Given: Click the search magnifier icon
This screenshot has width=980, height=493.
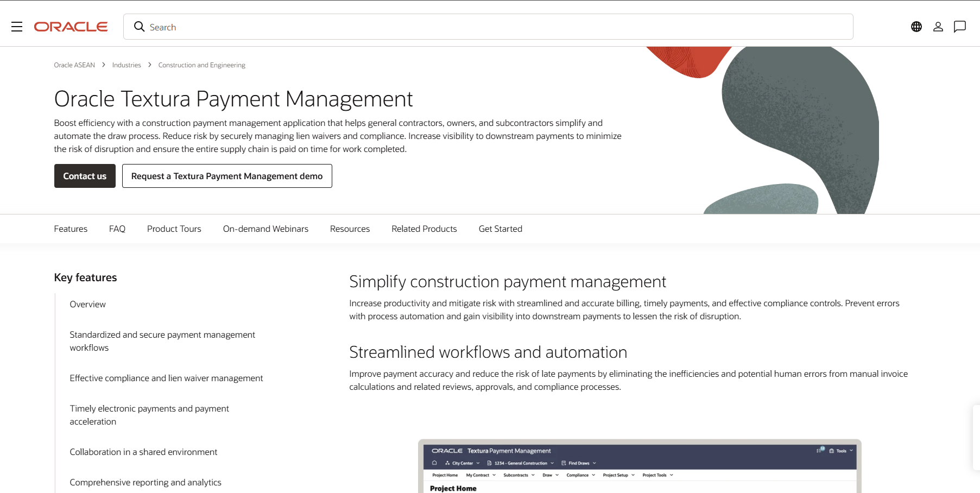Looking at the screenshot, I should 139,27.
